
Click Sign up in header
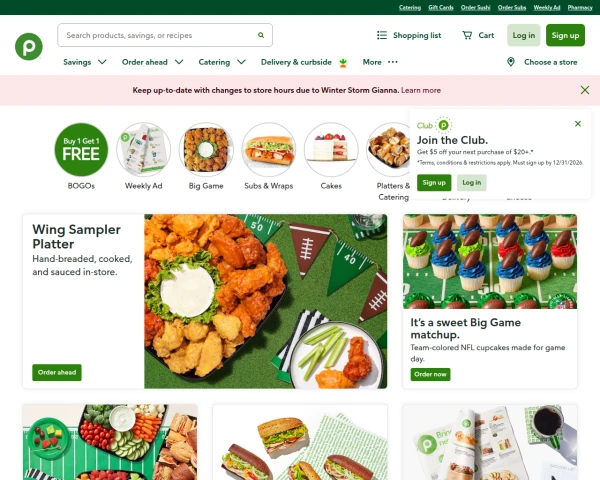tap(565, 35)
